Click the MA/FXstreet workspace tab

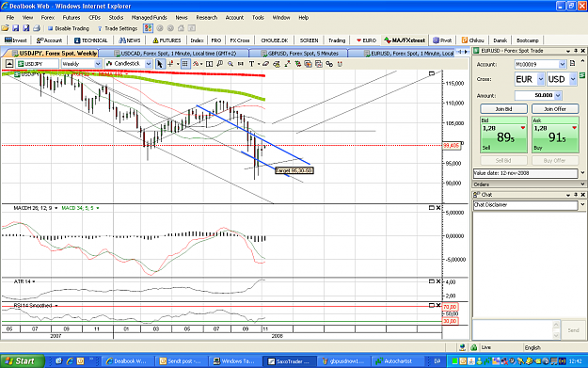coord(405,40)
